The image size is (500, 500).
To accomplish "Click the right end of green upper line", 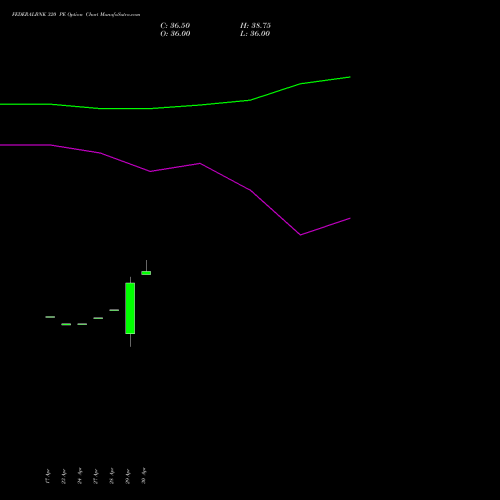I will [x=349, y=77].
